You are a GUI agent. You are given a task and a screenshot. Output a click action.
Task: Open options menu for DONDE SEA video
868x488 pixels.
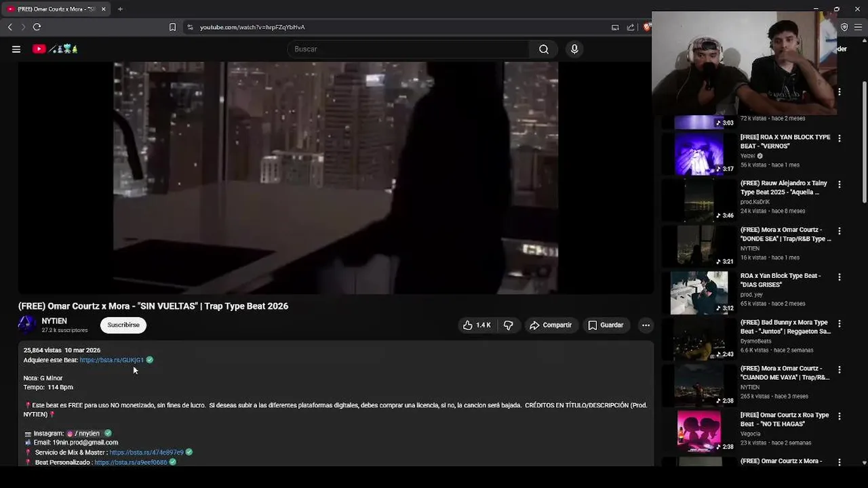click(840, 231)
